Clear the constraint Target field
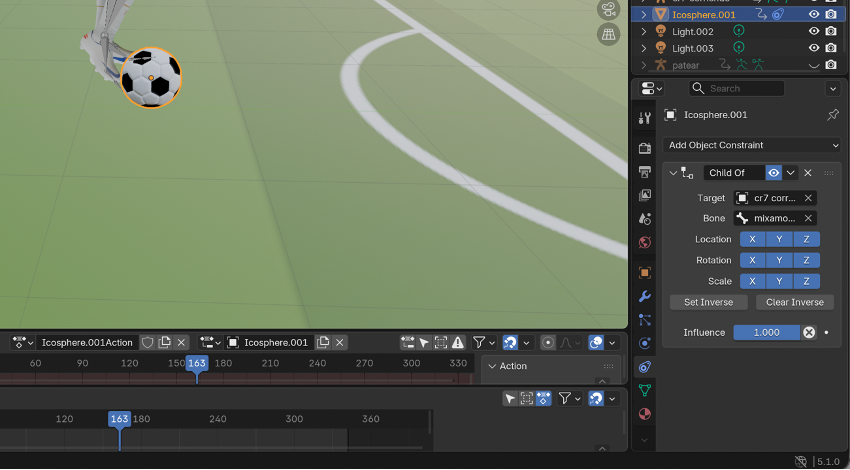Screen dimensions: 850x470 tap(808, 198)
